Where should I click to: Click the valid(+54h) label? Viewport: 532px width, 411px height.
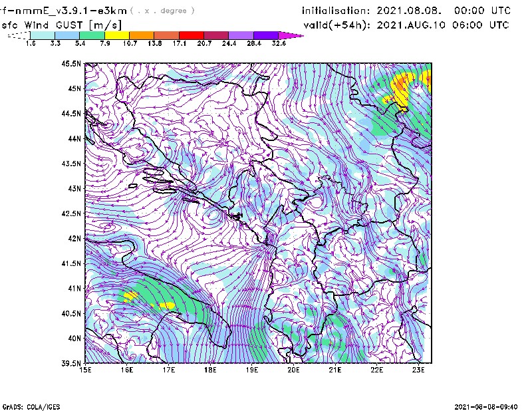pos(337,25)
